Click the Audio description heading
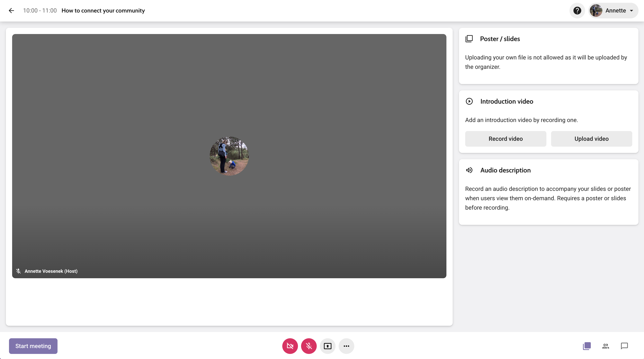This screenshot has width=644, height=359. (x=505, y=170)
